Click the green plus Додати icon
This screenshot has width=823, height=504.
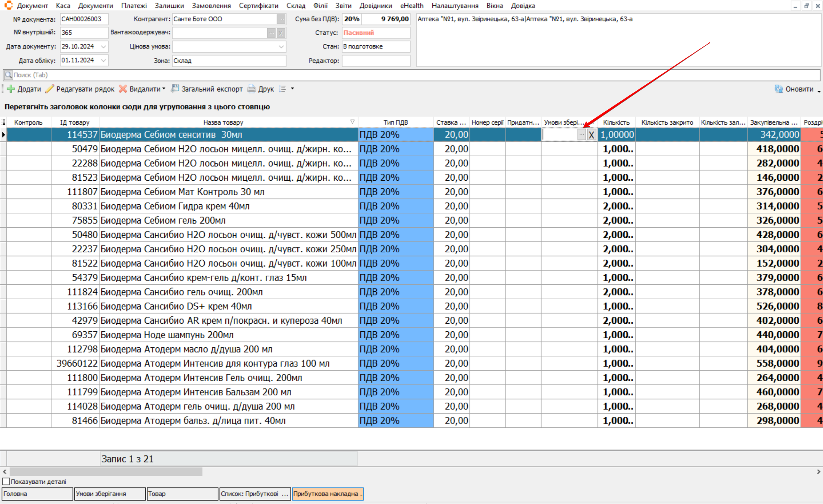pos(11,89)
